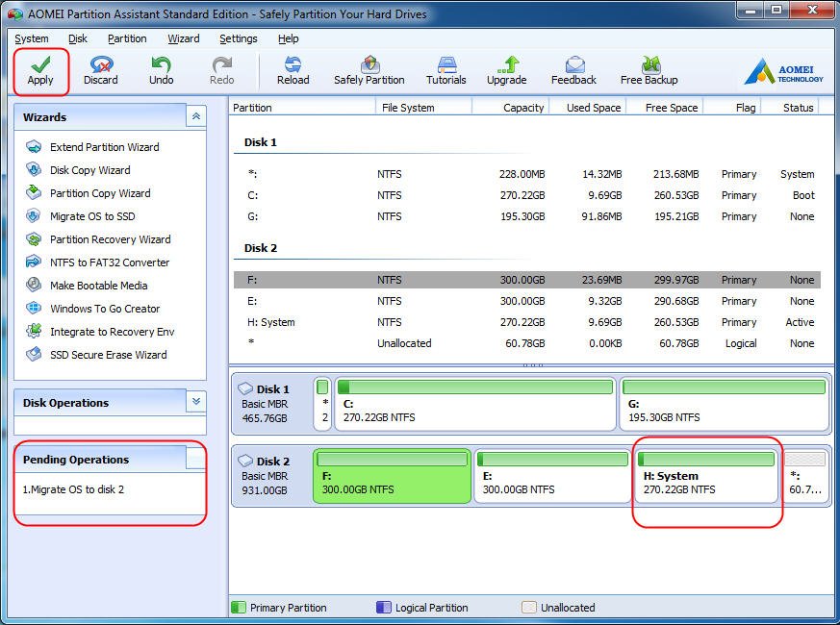Viewport: 840px width, 625px height.
Task: Select F: partition block on Disk 2
Action: [x=392, y=476]
